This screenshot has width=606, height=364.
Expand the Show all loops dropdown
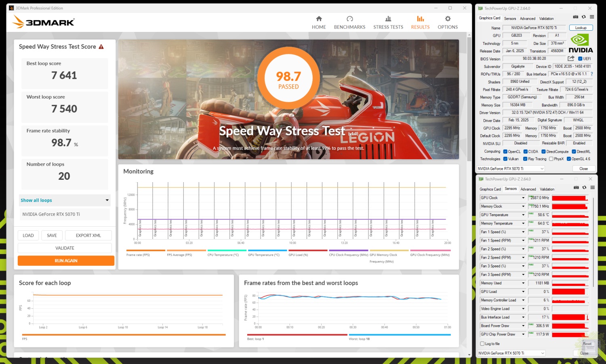point(65,200)
